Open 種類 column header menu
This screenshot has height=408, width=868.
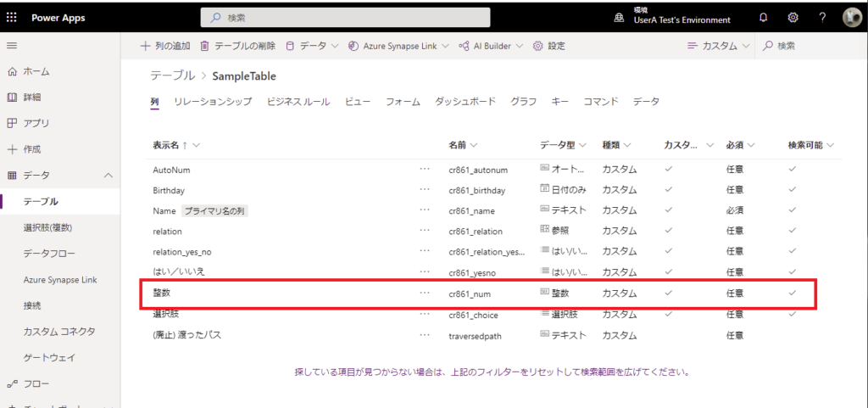pos(617,145)
